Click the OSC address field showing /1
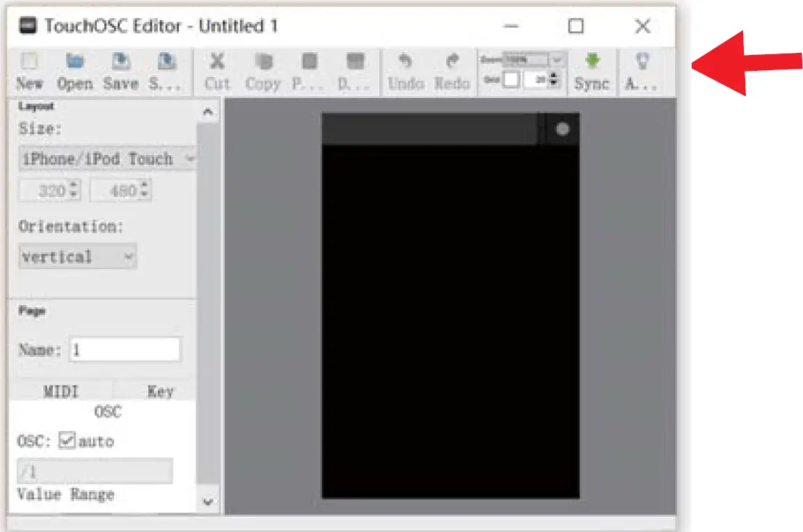Image resolution: width=803 pixels, height=532 pixels. click(95, 471)
